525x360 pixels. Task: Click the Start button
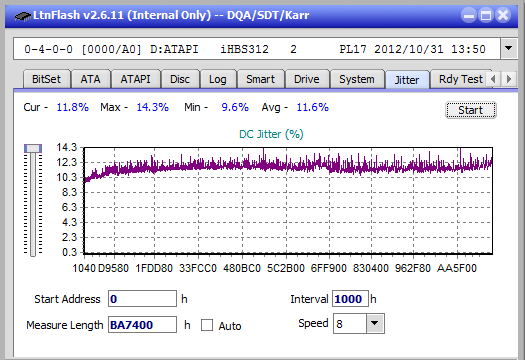click(x=470, y=110)
